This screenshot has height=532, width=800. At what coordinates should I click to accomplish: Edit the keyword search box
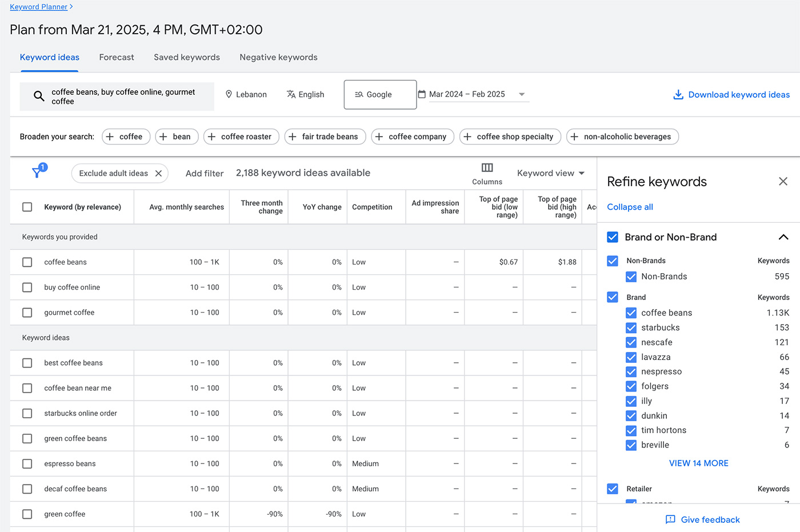pos(117,97)
